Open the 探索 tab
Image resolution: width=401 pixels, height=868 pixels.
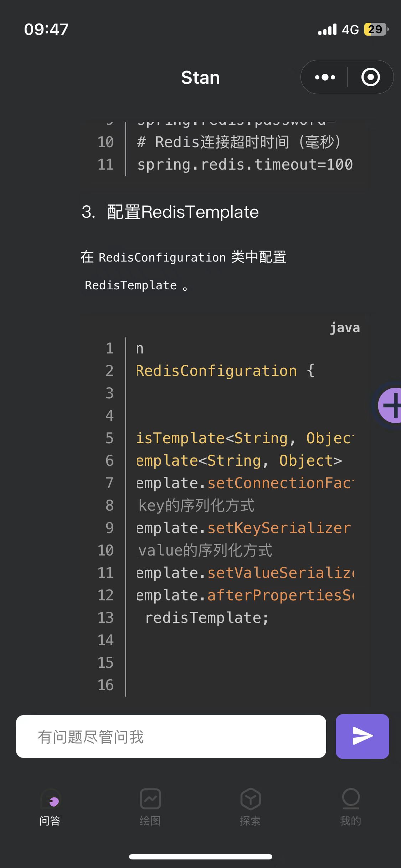251,807
